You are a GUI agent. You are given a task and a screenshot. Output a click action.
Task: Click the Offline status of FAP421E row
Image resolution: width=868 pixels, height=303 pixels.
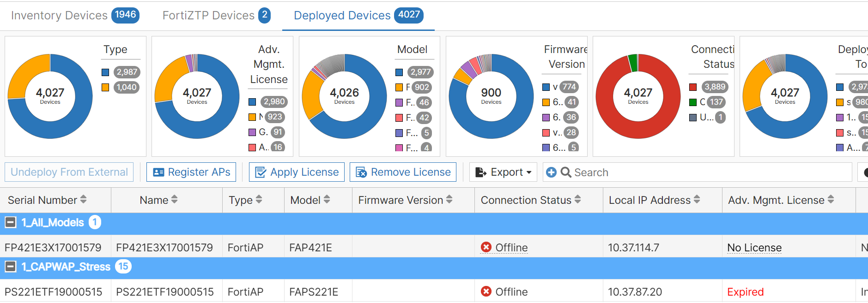(511, 248)
